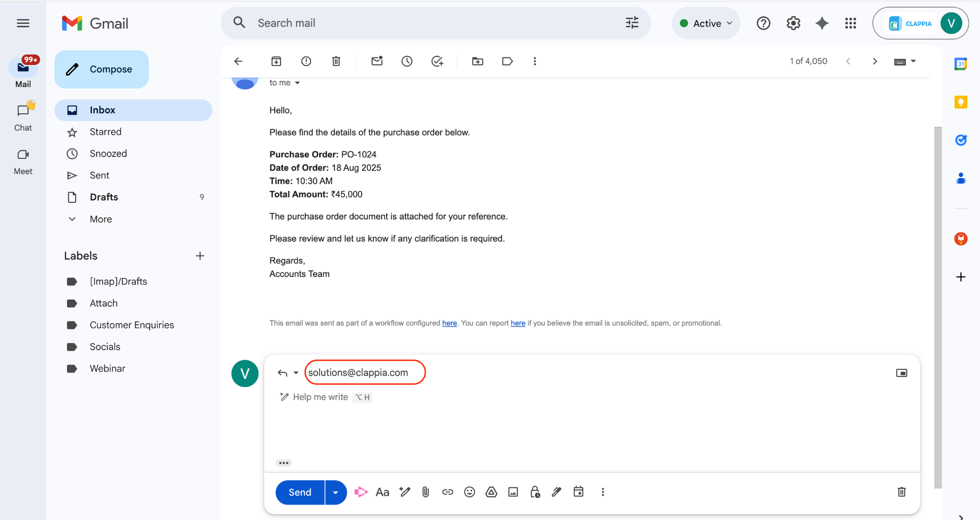Open the Send scheduling dropdown
The height and width of the screenshot is (520, 980).
[335, 492]
